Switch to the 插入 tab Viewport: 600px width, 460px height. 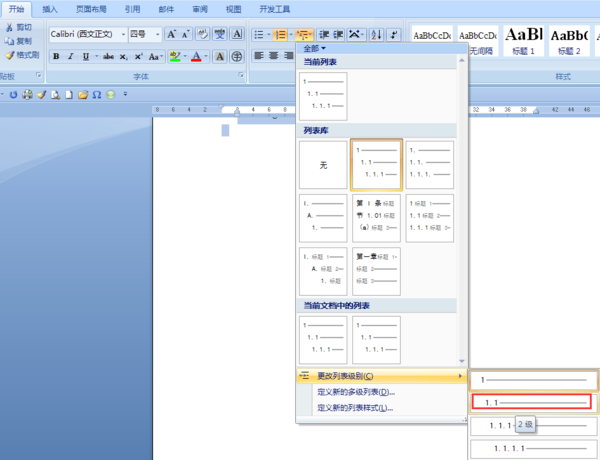pyautogui.click(x=50, y=9)
